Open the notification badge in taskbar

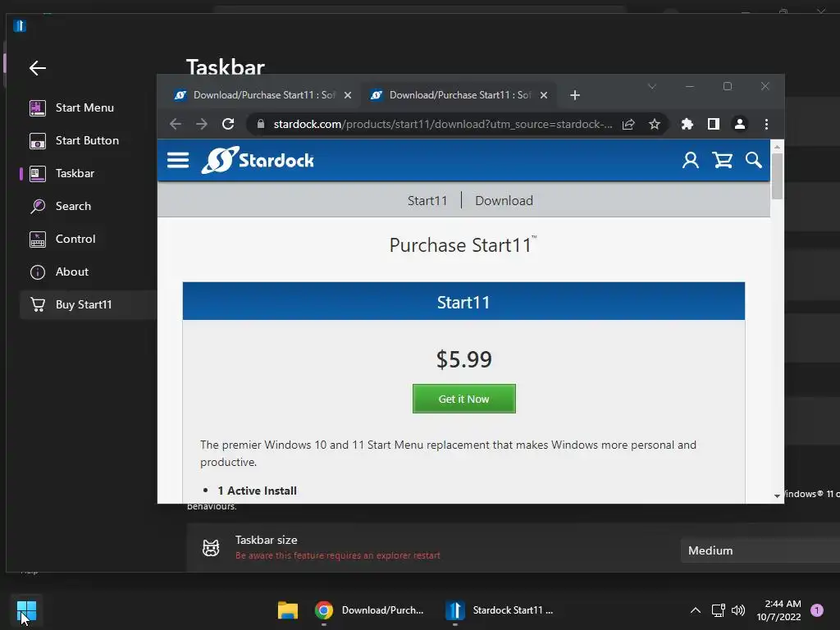[x=817, y=610]
